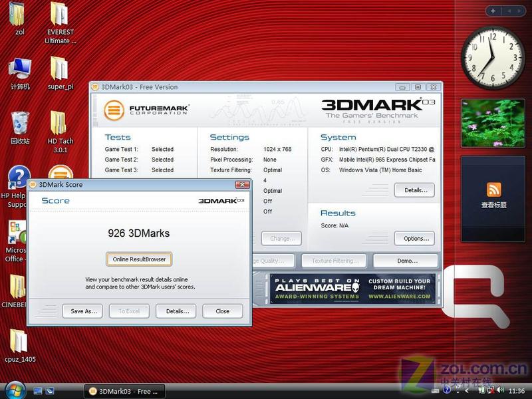The width and height of the screenshot is (532, 399).
Task: Click the sidebar add gadget plus icon
Action: [x=493, y=11]
